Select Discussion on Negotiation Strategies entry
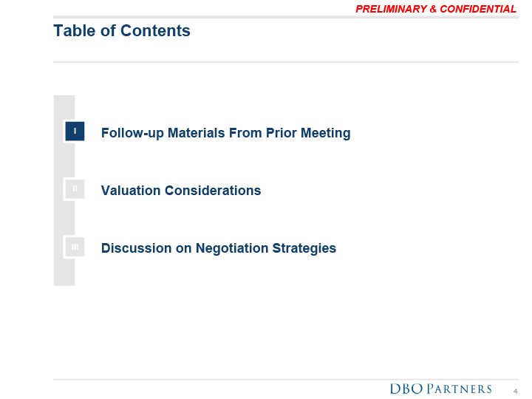 (219, 248)
